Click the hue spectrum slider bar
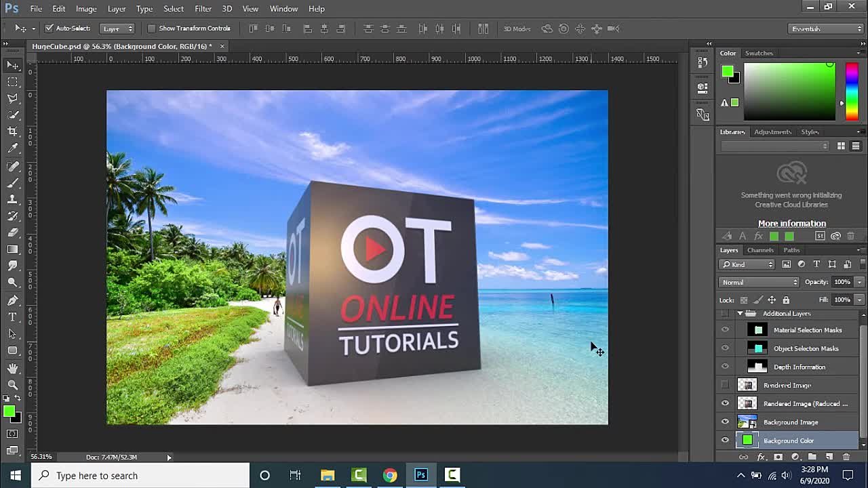868x488 pixels. [x=852, y=91]
